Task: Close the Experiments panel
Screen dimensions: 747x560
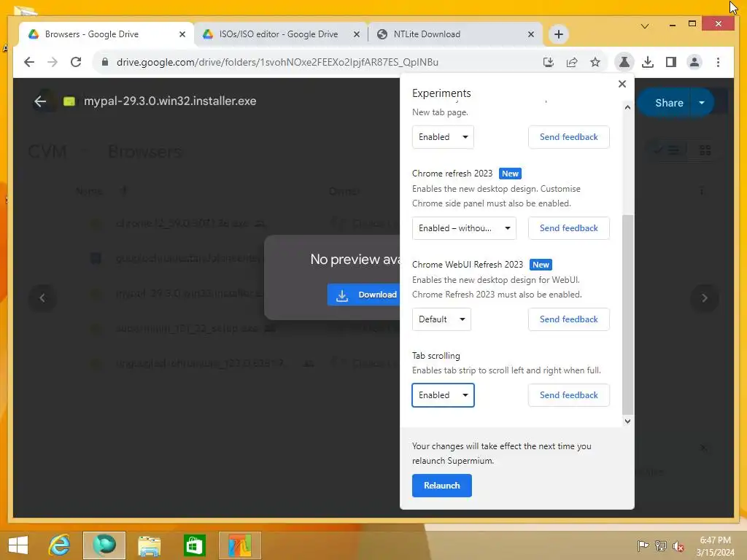Action: click(x=622, y=84)
